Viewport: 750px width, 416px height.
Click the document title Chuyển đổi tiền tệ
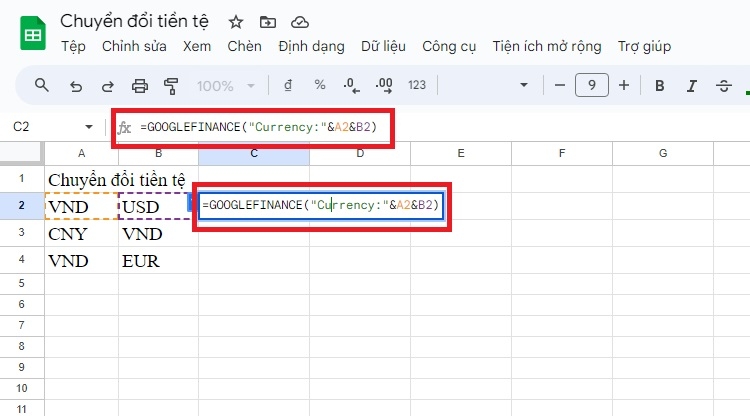pos(134,21)
